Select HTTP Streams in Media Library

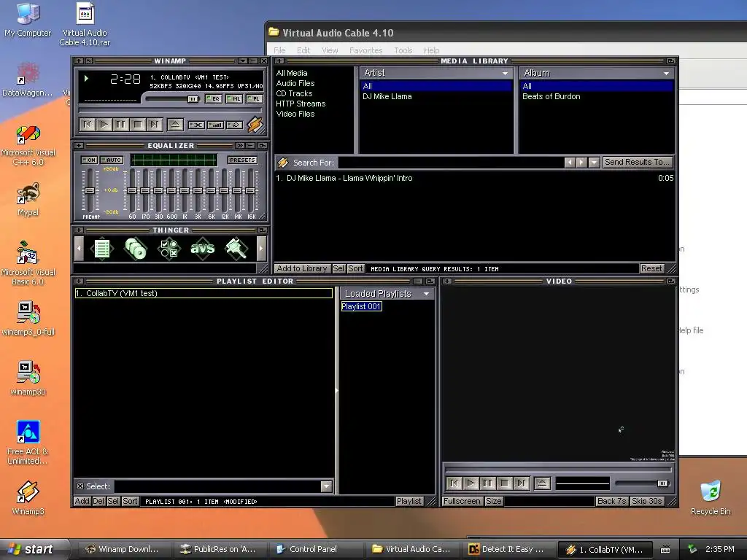[x=301, y=104]
